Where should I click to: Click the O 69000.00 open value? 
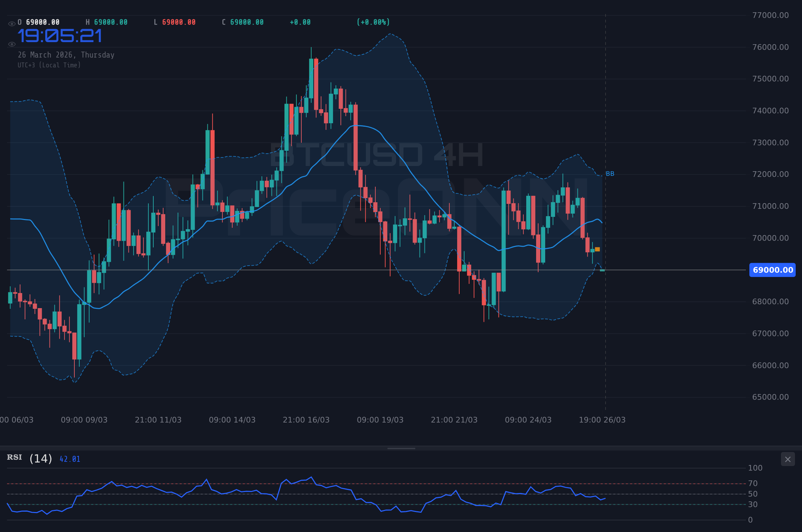click(x=39, y=21)
